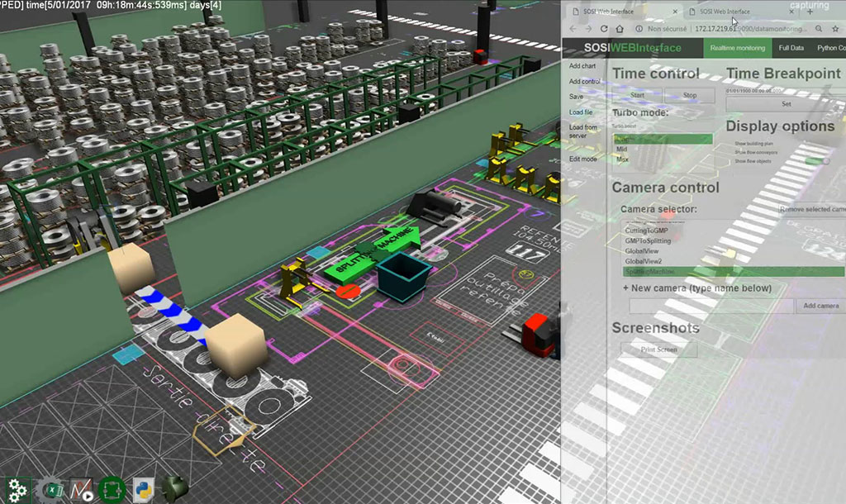Reload the page in the browser
Image resolution: width=846 pixels, height=504 pixels.
604,28
